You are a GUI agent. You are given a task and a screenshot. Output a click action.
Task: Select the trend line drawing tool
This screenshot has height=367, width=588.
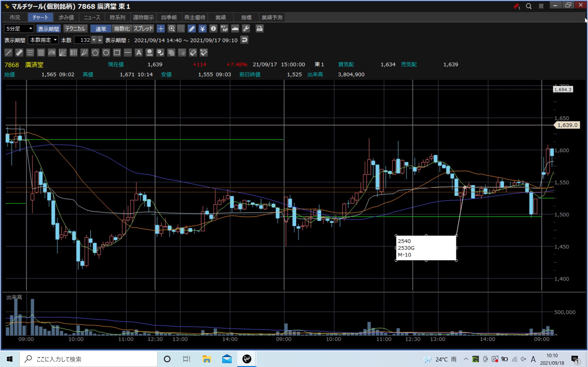tap(8, 53)
